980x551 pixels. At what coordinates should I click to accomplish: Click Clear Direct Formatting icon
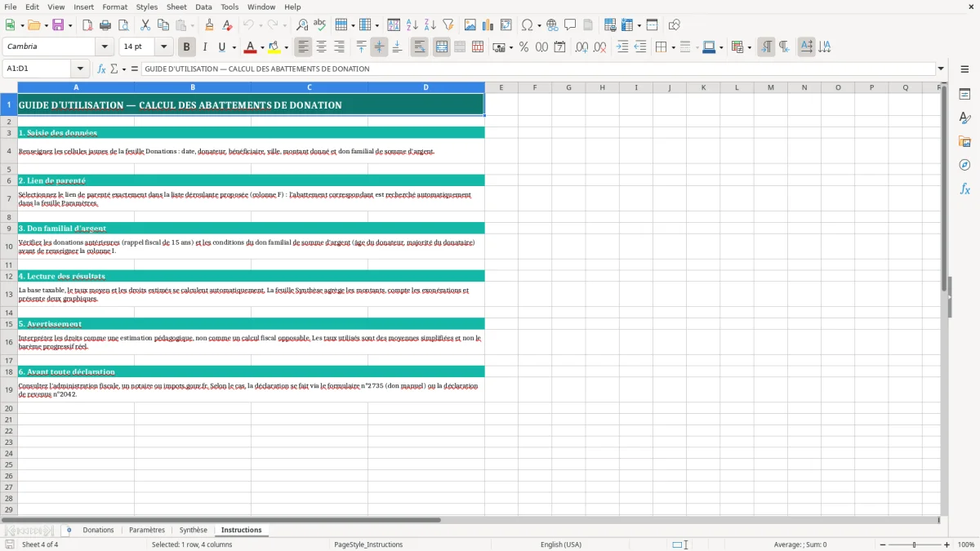pyautogui.click(x=226, y=25)
